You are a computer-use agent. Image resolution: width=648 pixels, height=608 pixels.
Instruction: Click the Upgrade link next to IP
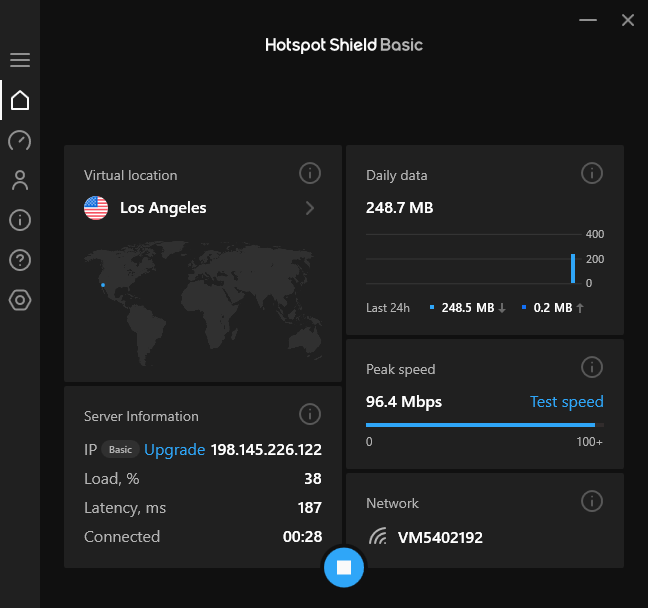point(174,450)
